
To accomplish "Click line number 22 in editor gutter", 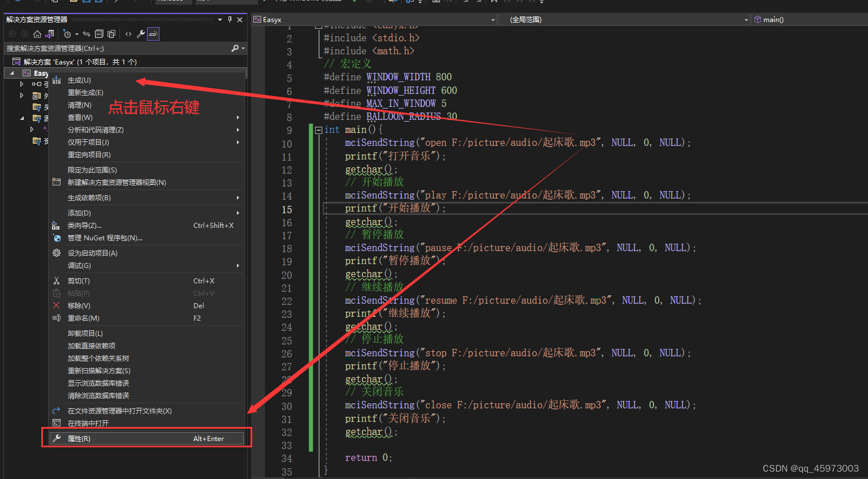I will point(287,301).
